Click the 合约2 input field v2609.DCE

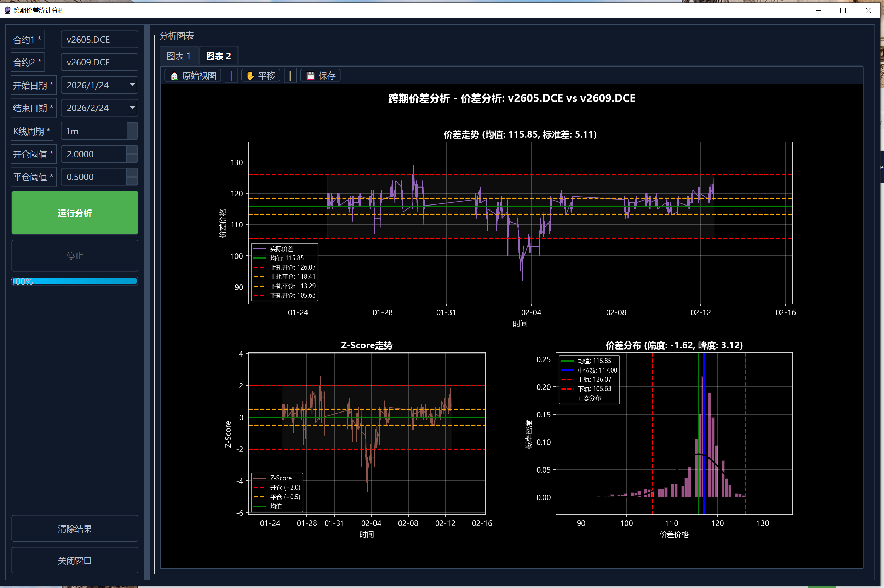99,62
